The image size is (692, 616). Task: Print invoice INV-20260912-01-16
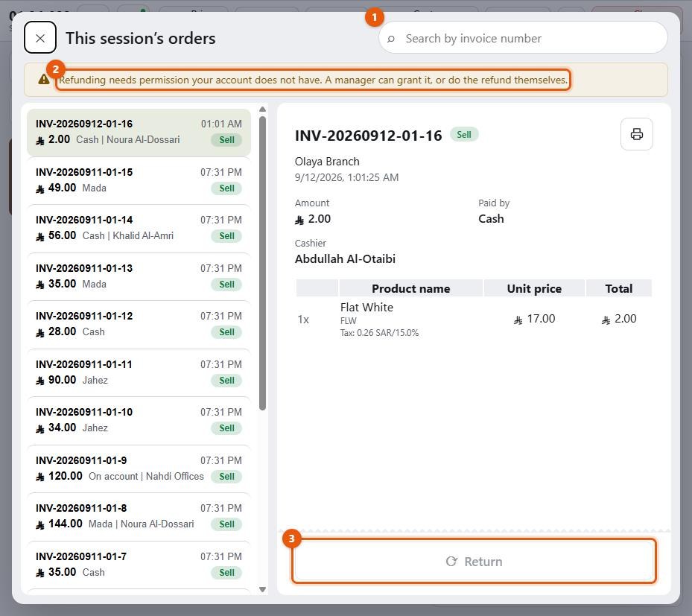(636, 133)
